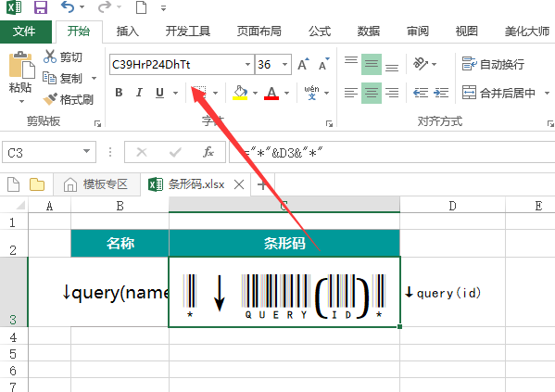Open the undo history dropdown arrow
The image size is (555, 392).
point(82,7)
